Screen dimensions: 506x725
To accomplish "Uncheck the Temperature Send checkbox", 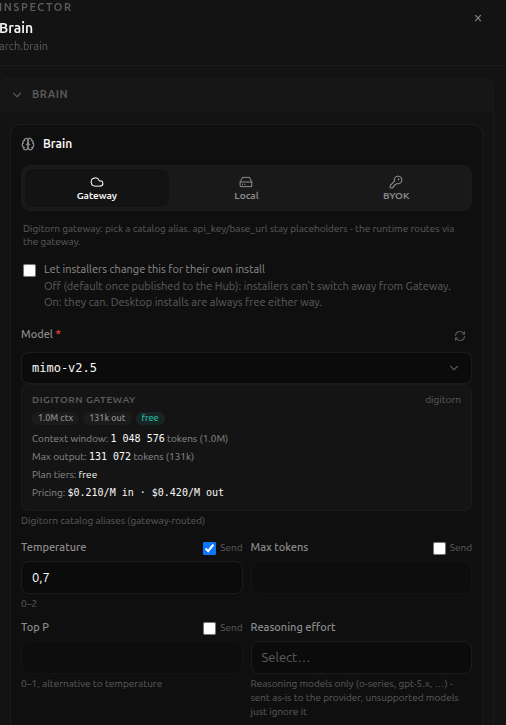I will coord(210,548).
